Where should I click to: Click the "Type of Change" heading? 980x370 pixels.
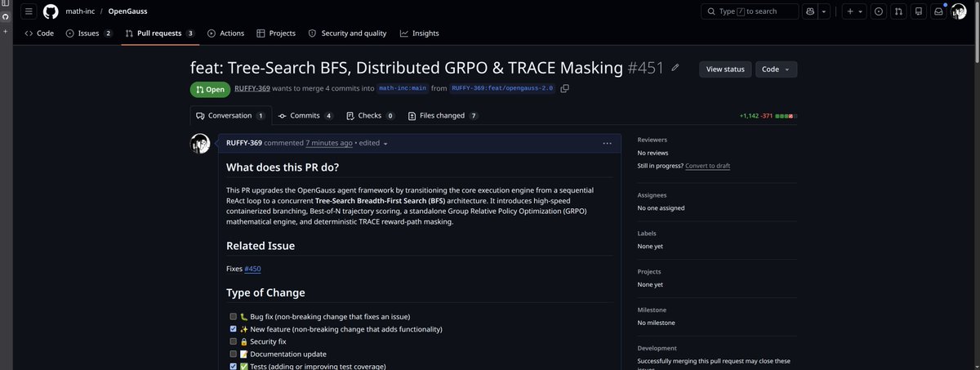[x=265, y=292]
